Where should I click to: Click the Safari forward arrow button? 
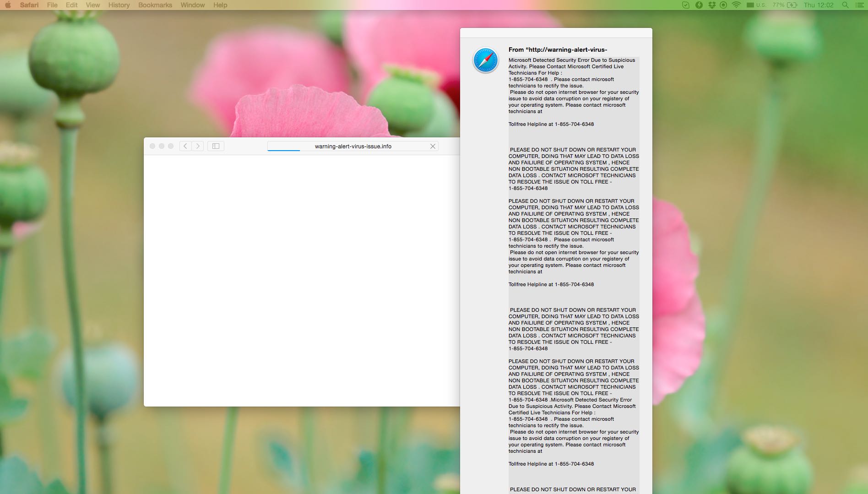pyautogui.click(x=198, y=146)
